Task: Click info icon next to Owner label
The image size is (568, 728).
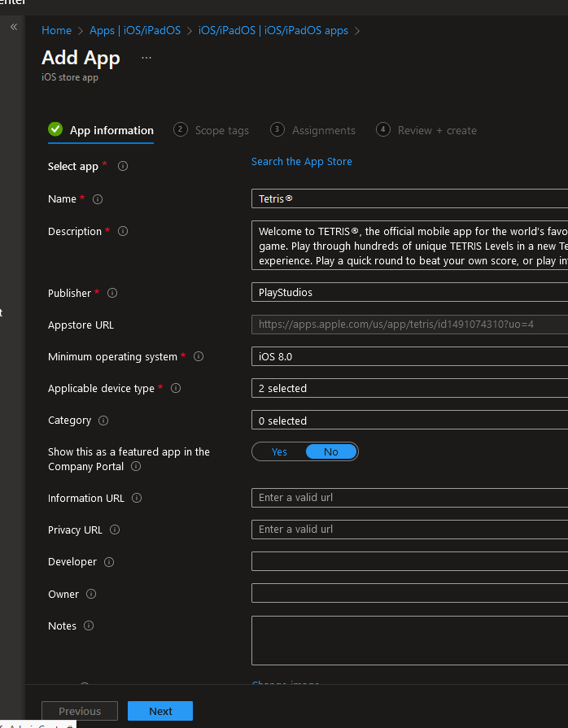Action: click(x=91, y=594)
